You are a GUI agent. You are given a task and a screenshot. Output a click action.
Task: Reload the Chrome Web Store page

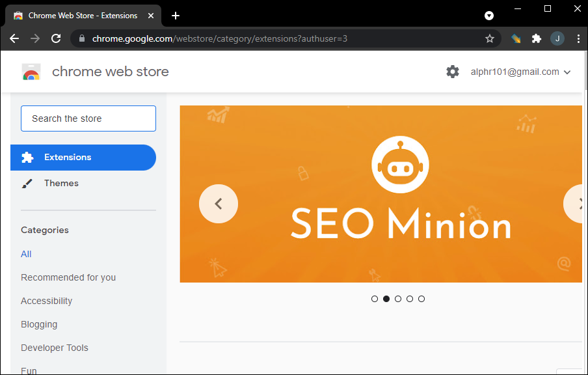tap(56, 38)
